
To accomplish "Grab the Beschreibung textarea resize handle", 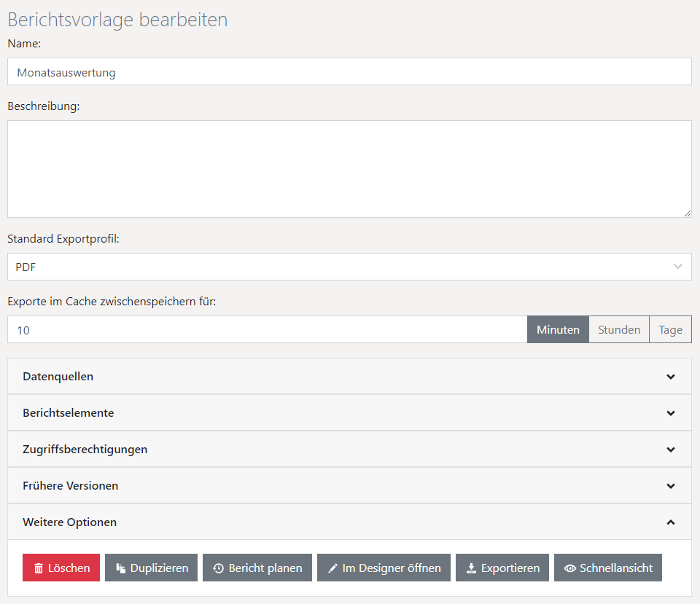I will coord(687,213).
